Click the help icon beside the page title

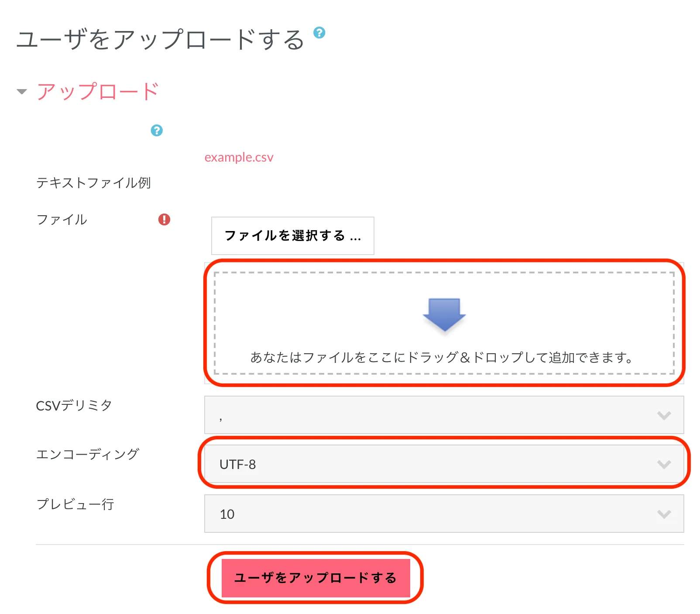pos(319,33)
